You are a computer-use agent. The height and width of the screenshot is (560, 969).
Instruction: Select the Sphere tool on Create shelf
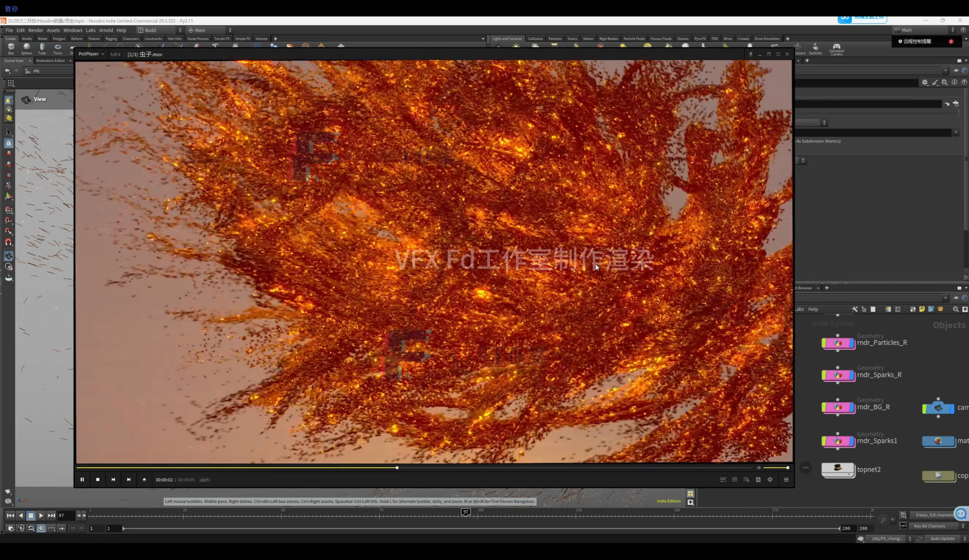26,49
